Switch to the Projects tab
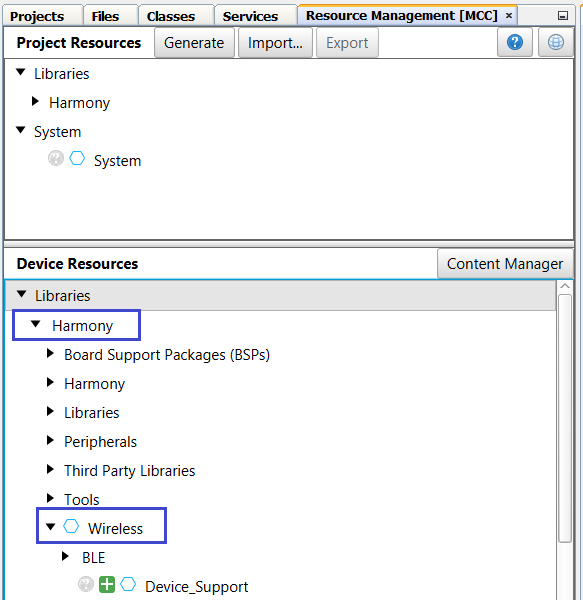 (x=37, y=16)
